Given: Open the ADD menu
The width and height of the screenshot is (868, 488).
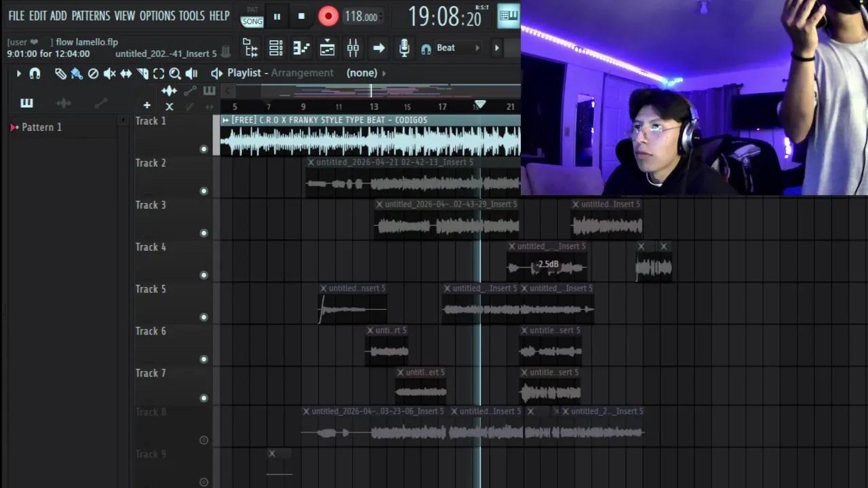Looking at the screenshot, I should tap(58, 16).
